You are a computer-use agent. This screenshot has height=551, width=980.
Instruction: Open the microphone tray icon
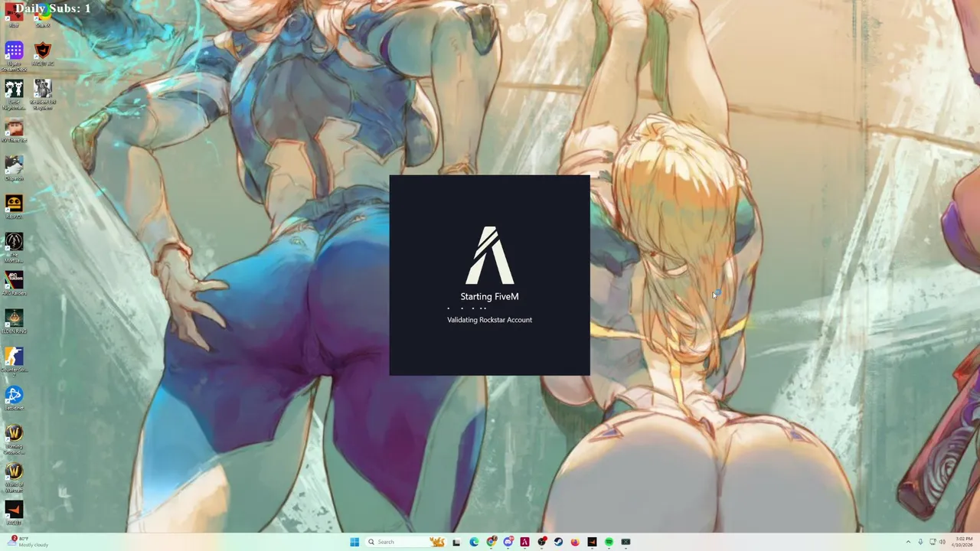920,542
